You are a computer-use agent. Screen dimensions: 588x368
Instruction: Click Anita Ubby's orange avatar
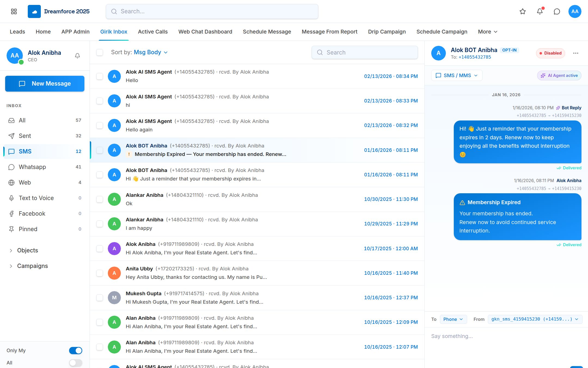pyautogui.click(x=114, y=273)
